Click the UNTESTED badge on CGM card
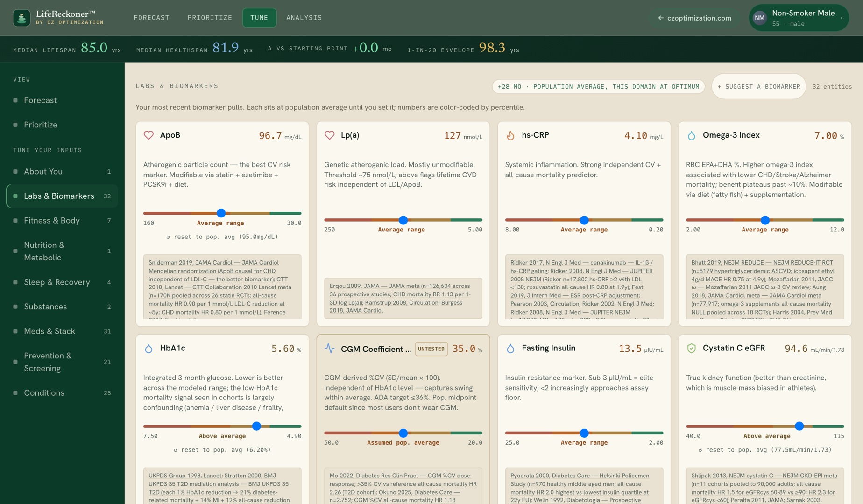Viewport: 863px width, 504px height. point(431,349)
